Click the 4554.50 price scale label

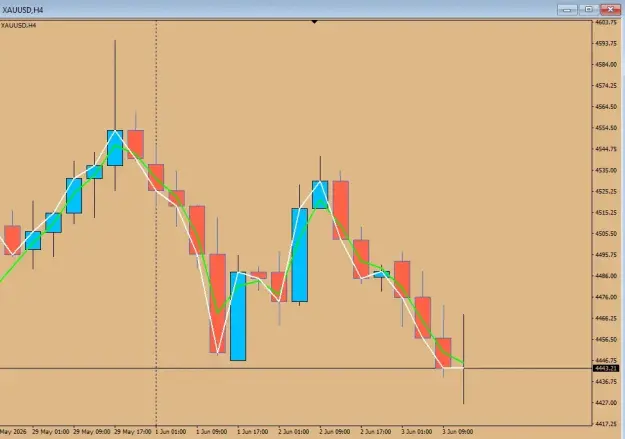(x=606, y=128)
